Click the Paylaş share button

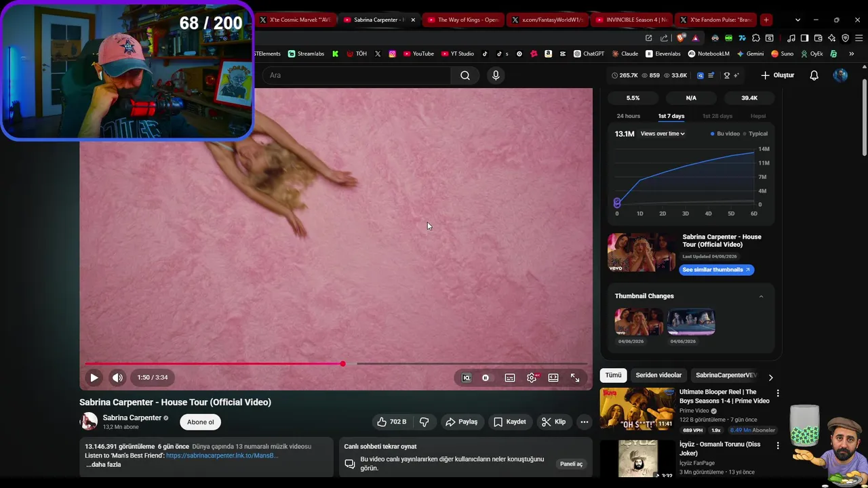462,422
